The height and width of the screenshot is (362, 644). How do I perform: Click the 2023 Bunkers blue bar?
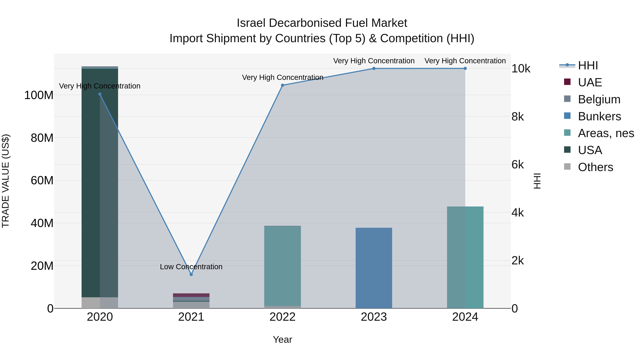(x=374, y=268)
